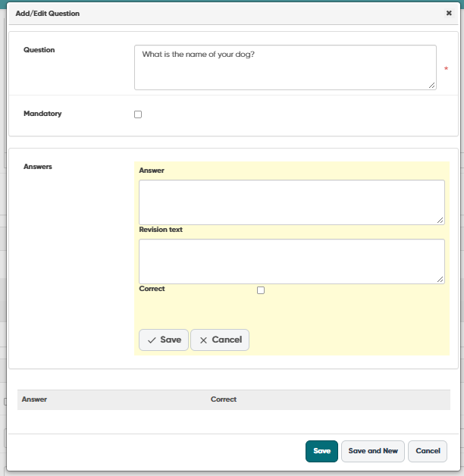Screen dimensions: 464x476
Task: Click the bottom Cancel button
Action: (428, 451)
